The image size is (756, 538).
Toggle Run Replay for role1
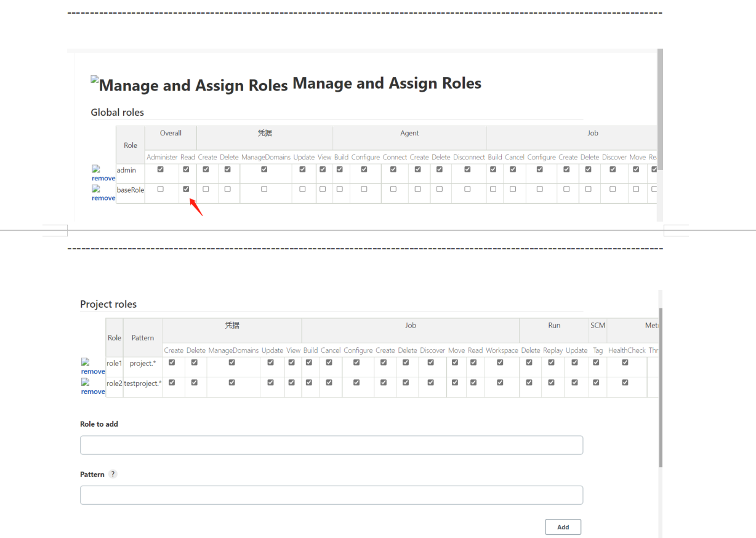click(551, 363)
